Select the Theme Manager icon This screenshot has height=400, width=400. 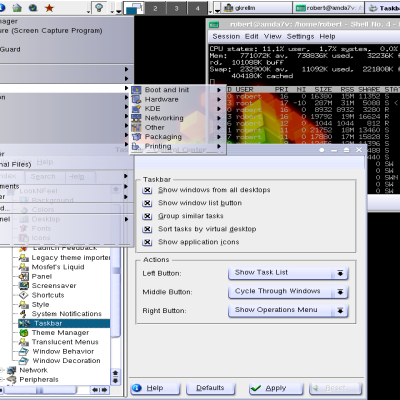click(x=24, y=333)
